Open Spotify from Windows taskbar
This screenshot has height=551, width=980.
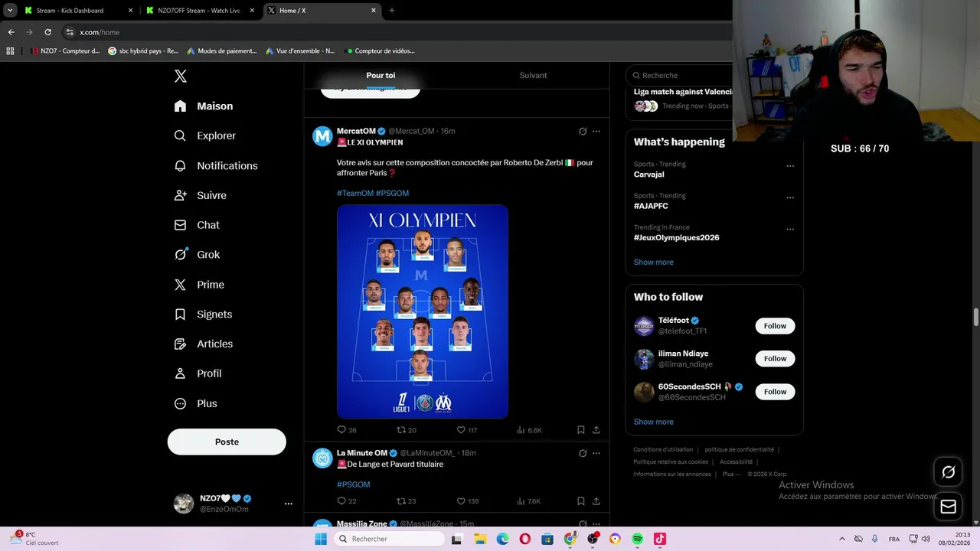(638, 539)
